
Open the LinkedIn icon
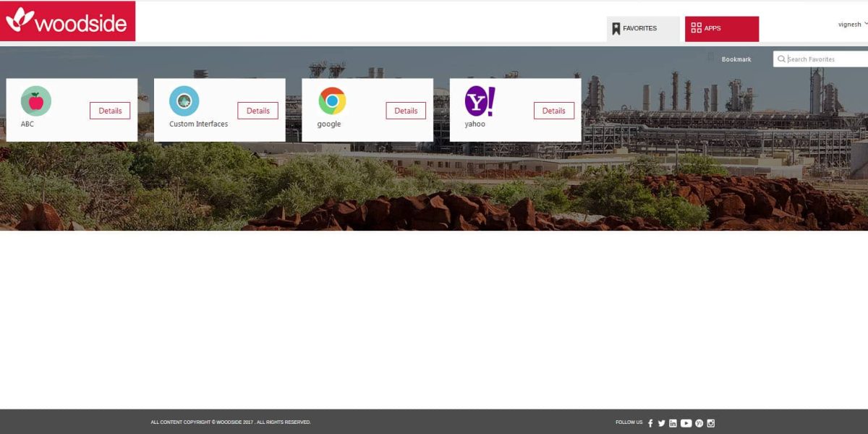tap(673, 422)
